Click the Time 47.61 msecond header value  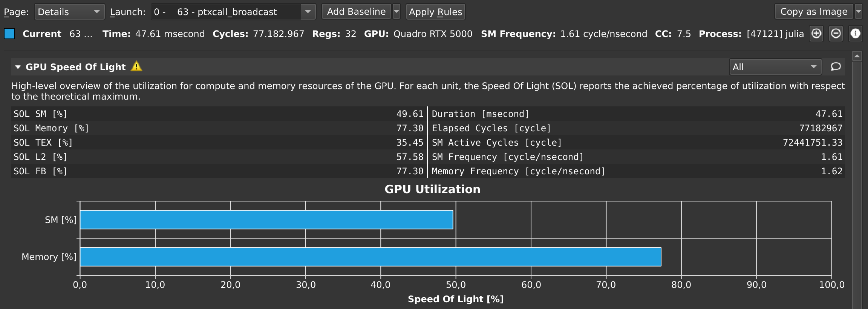153,34
